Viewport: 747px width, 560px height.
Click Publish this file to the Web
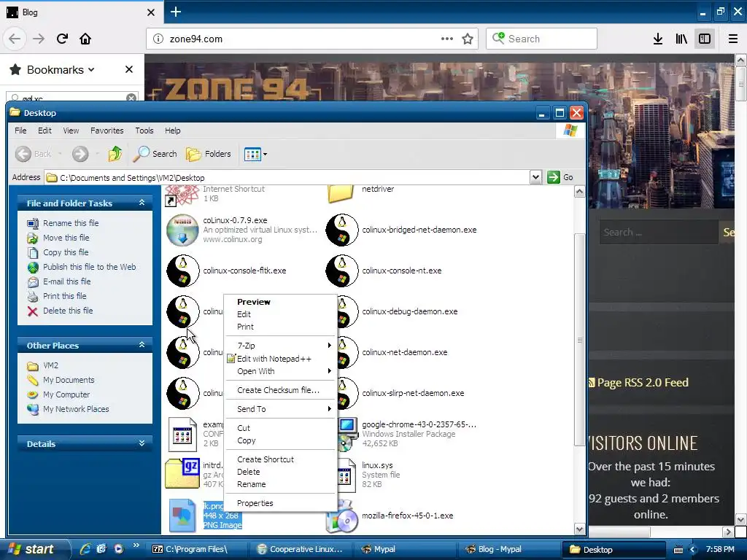(90, 267)
